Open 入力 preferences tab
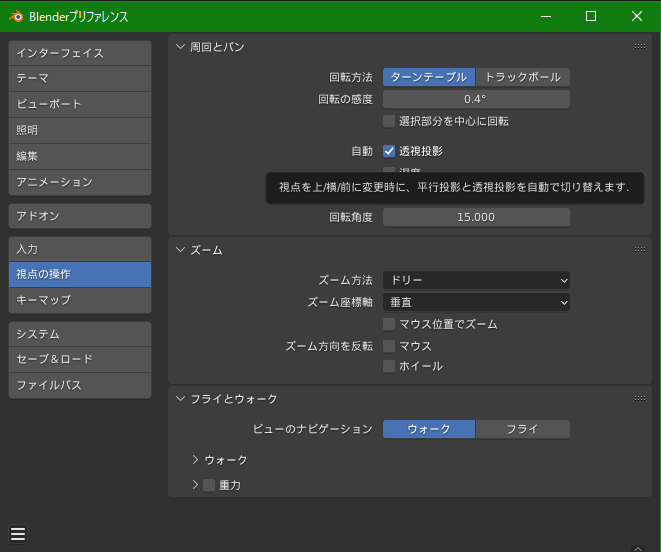The width and height of the screenshot is (661, 552). pyautogui.click(x=80, y=249)
